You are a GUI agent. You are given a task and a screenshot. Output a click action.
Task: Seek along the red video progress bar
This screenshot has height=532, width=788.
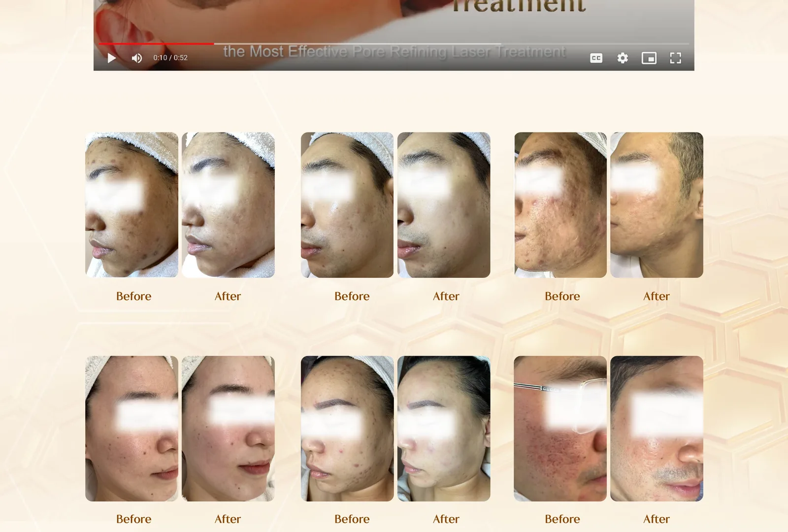pyautogui.click(x=394, y=44)
